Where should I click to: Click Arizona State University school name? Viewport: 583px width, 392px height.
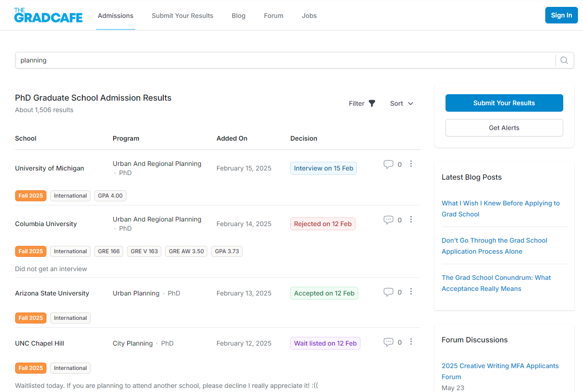click(x=52, y=293)
